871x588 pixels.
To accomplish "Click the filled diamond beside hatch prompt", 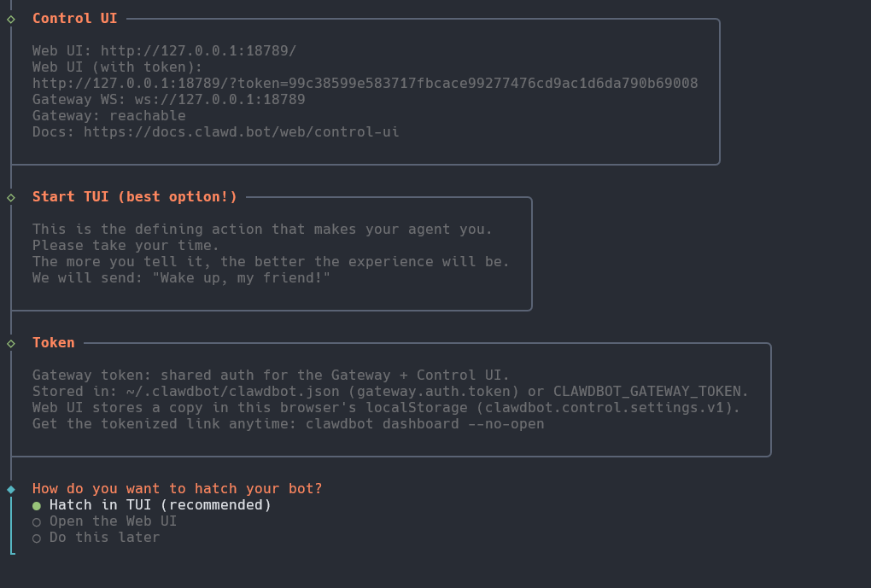I will click(11, 489).
